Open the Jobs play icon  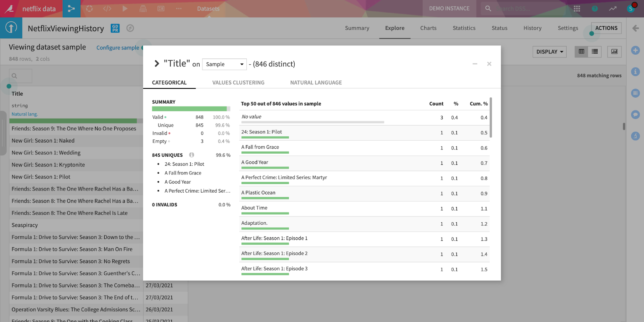[125, 8]
